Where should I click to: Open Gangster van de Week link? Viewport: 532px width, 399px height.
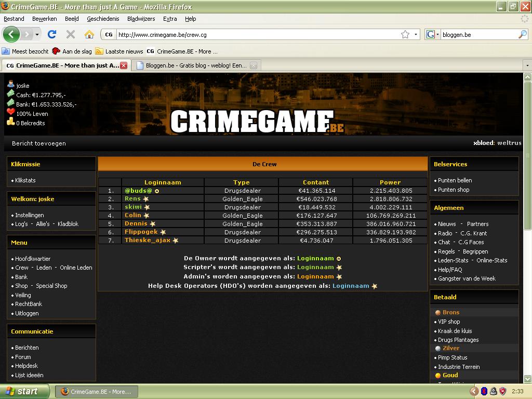click(x=467, y=278)
